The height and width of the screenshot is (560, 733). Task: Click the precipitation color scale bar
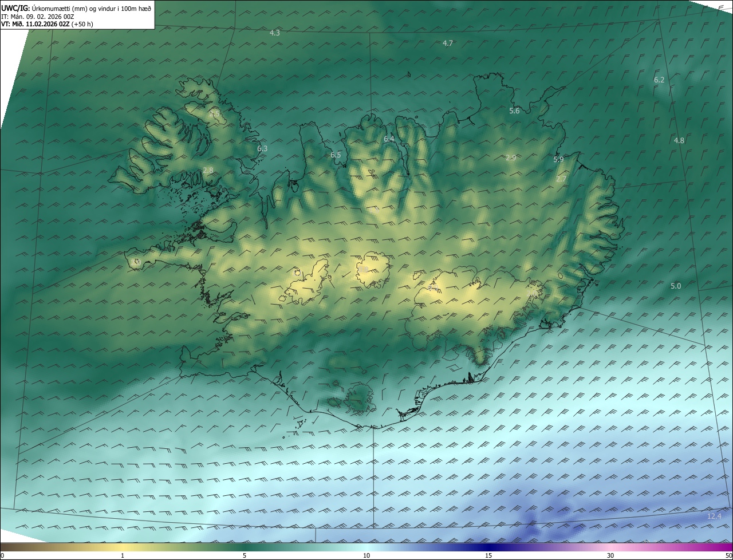366,547
